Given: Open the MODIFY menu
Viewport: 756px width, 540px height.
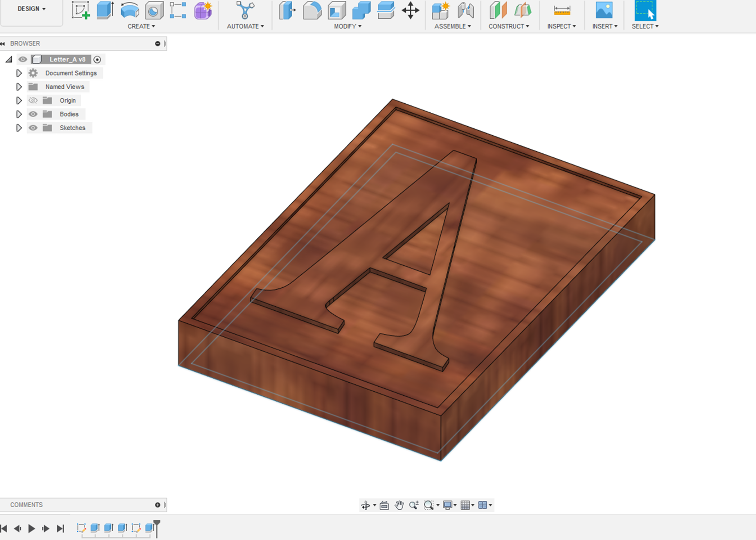Looking at the screenshot, I should [347, 26].
